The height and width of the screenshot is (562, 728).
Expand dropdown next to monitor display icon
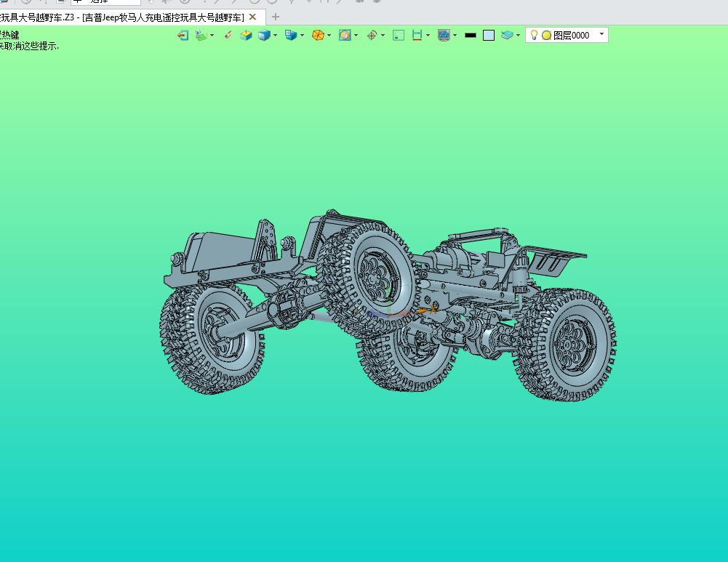(455, 36)
